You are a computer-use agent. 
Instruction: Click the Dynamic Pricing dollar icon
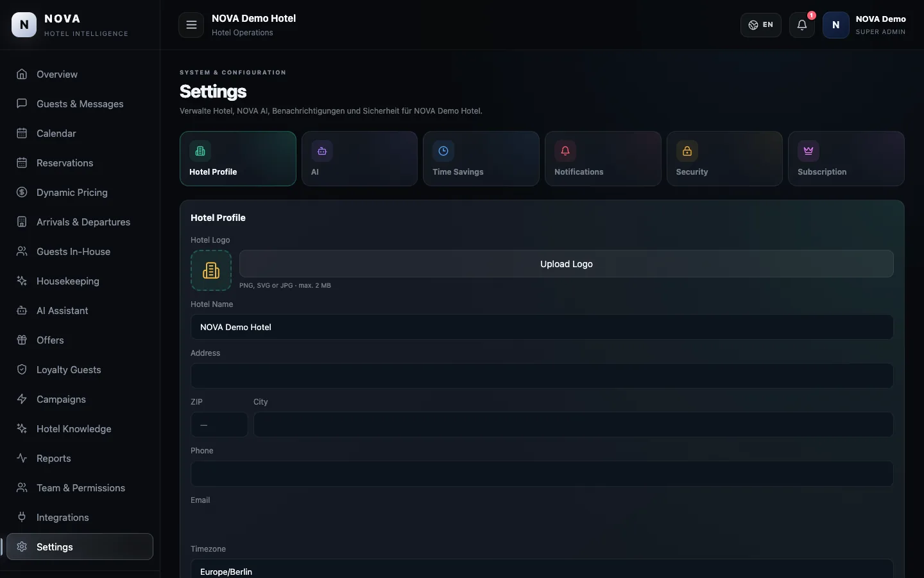[x=22, y=192]
